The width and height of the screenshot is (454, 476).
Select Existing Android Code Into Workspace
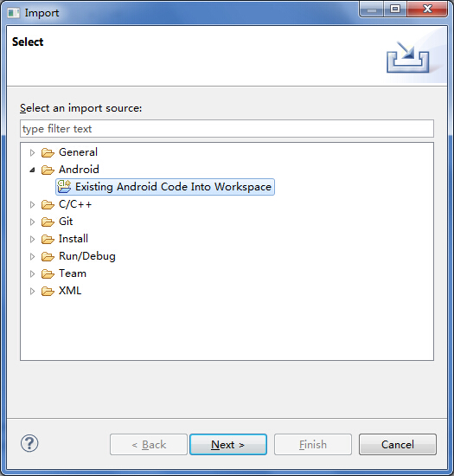165,187
